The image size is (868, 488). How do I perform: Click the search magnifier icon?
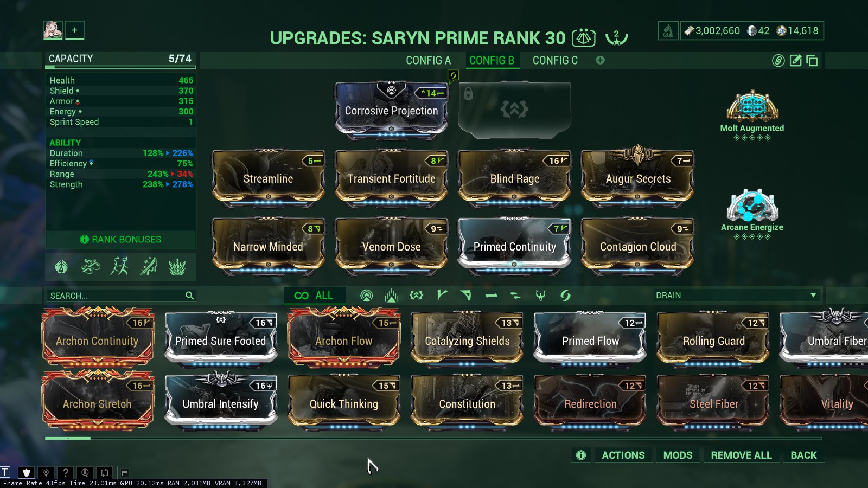pyautogui.click(x=189, y=296)
